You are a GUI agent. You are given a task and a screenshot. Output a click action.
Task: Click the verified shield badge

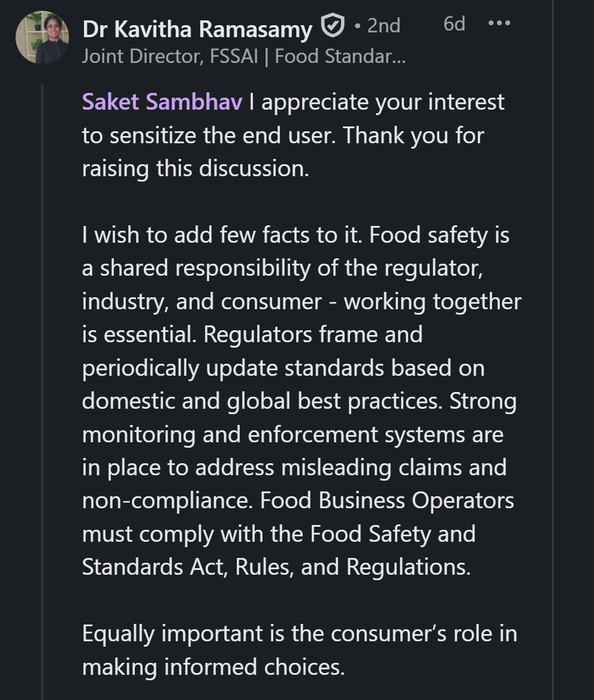pyautogui.click(x=333, y=26)
